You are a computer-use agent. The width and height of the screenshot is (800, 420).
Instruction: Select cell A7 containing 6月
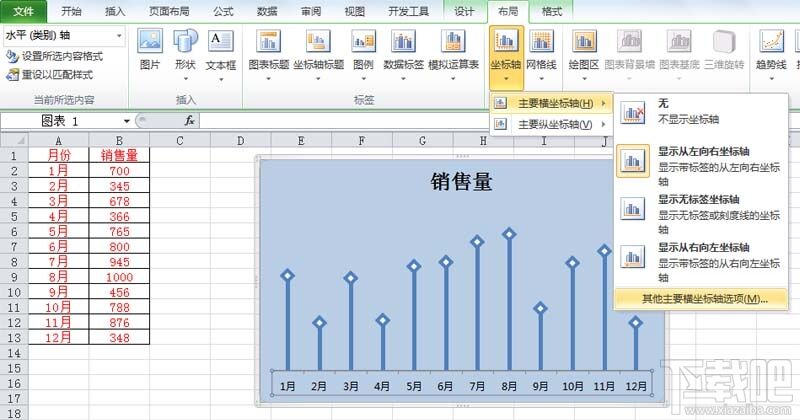coord(59,246)
